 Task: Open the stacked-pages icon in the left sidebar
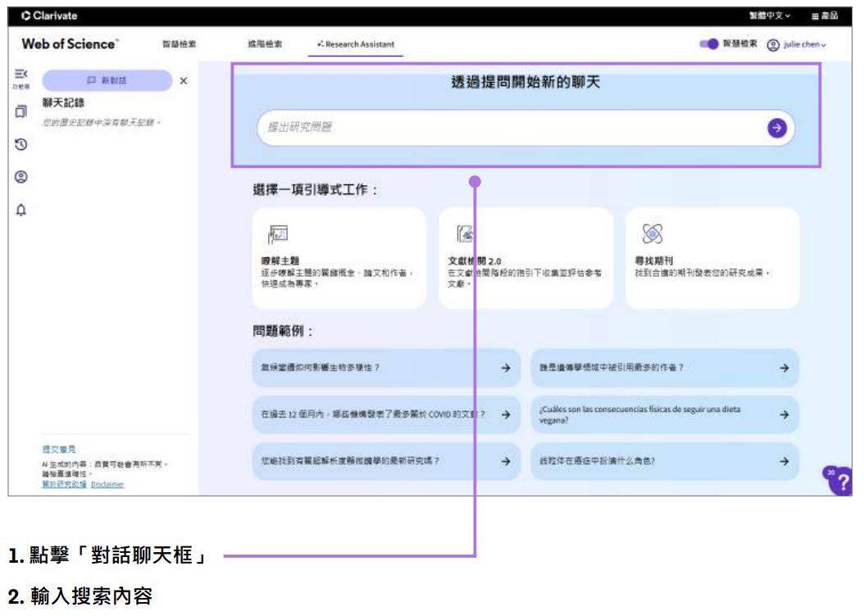(x=21, y=111)
